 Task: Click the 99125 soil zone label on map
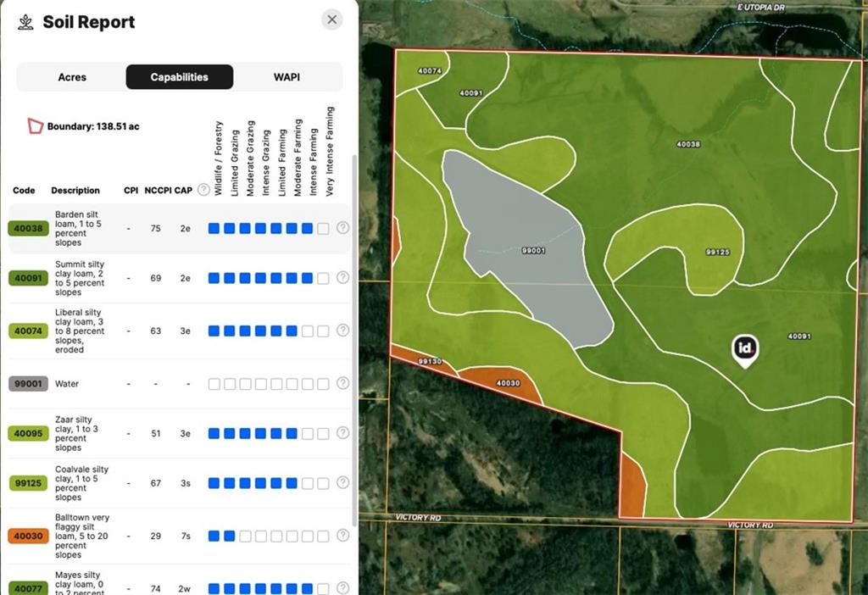click(x=717, y=252)
